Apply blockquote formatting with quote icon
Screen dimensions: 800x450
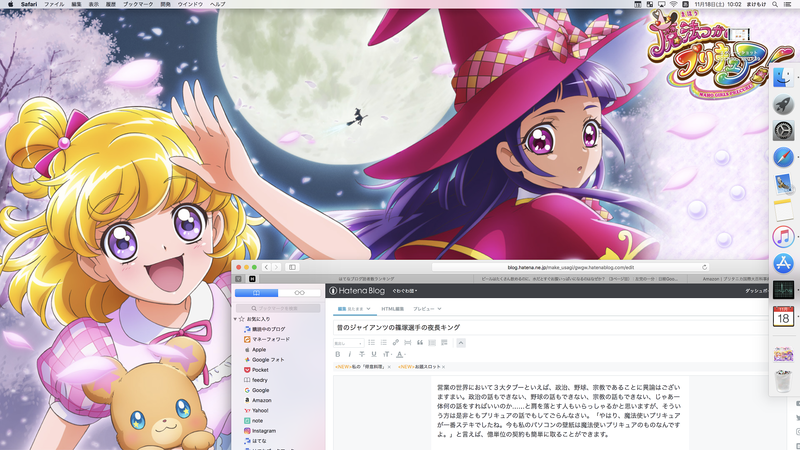point(420,342)
